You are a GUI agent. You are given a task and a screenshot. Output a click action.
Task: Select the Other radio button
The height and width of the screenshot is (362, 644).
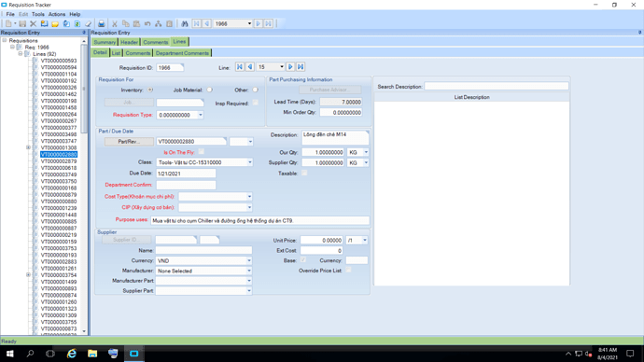[255, 90]
